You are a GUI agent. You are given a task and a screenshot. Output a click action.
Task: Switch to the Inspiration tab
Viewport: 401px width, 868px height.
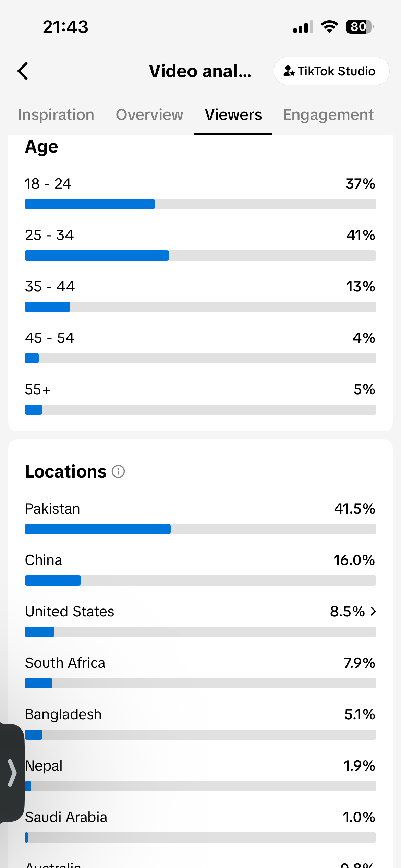[x=56, y=114]
